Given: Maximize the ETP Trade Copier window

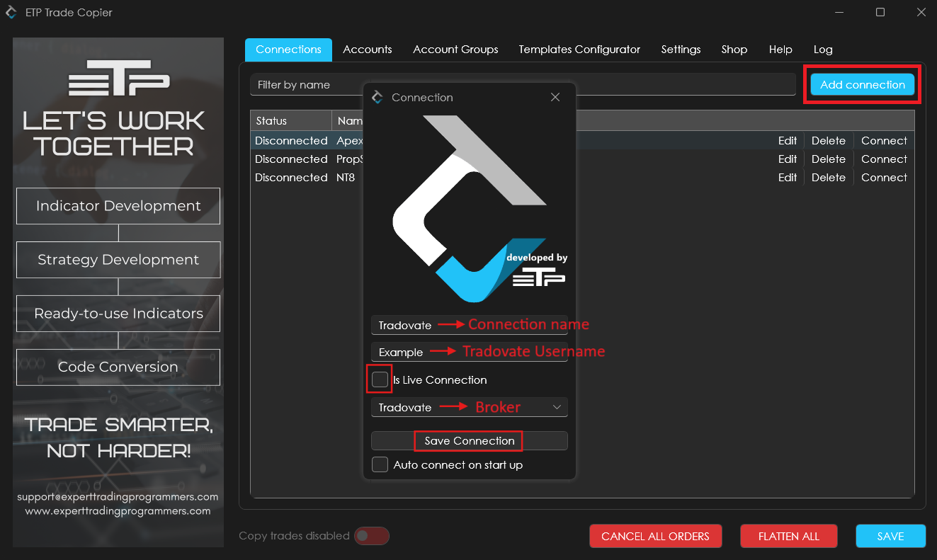Looking at the screenshot, I should 880,12.
